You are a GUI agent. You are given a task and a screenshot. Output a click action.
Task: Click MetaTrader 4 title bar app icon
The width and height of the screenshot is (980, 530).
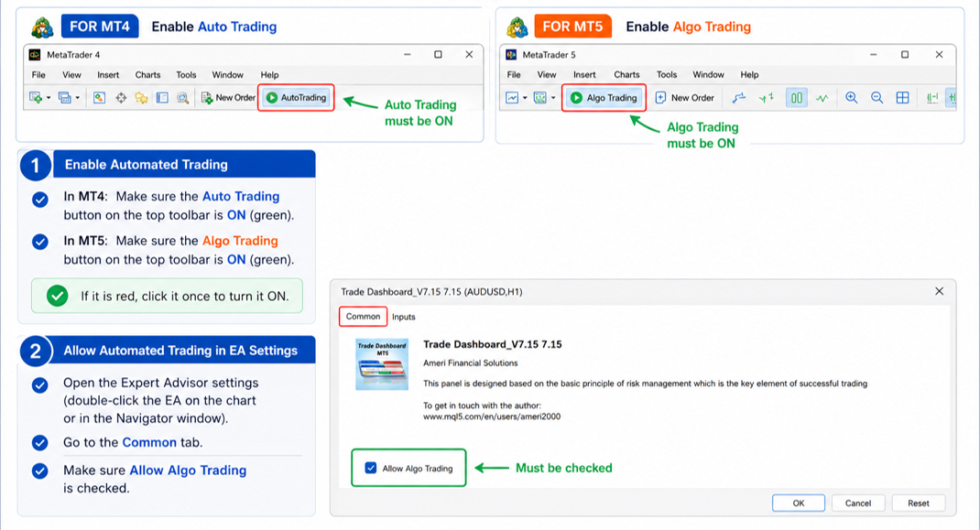(x=35, y=54)
